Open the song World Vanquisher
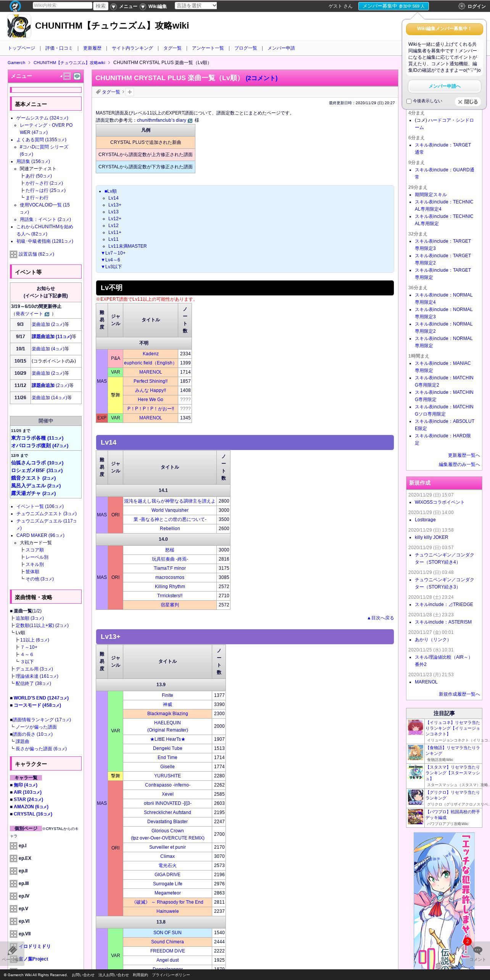 click(x=170, y=510)
